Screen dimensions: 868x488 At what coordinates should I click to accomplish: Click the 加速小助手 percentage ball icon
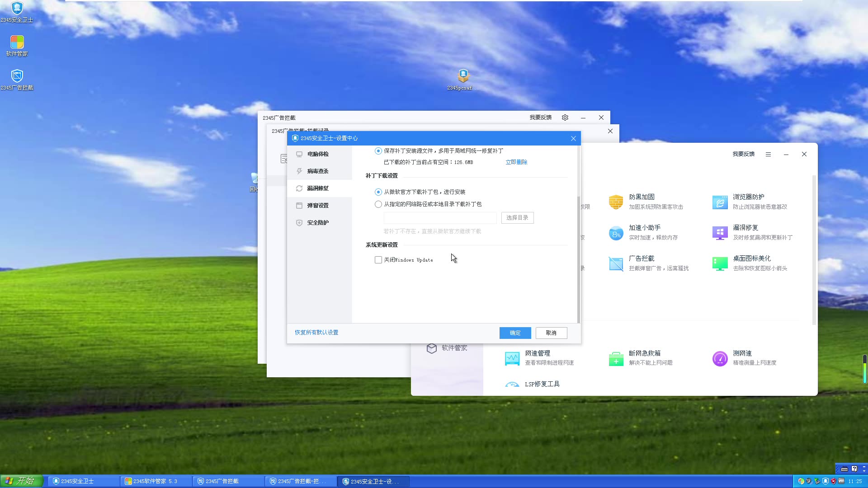click(616, 233)
